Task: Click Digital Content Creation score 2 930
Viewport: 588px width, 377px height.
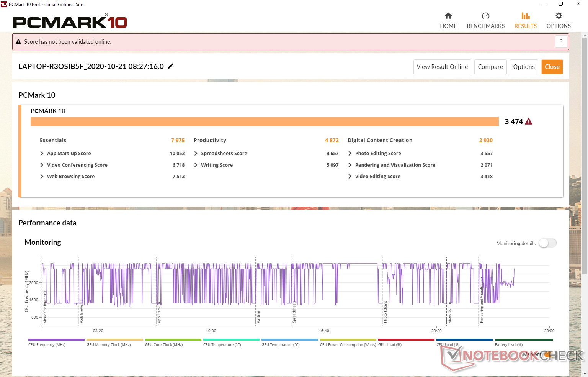Action: pyautogui.click(x=486, y=140)
